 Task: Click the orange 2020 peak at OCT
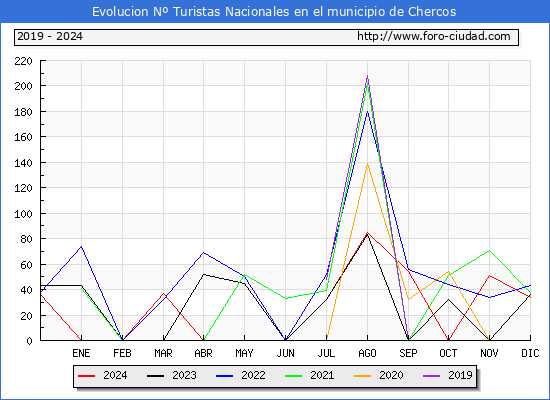click(448, 272)
